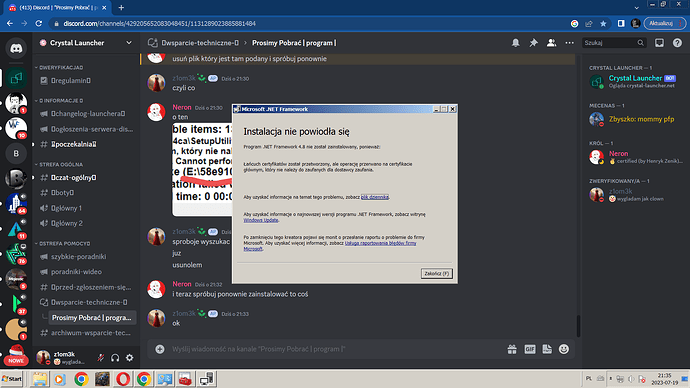Open the Discord help icon
This screenshot has height=388, width=690.
point(677,43)
